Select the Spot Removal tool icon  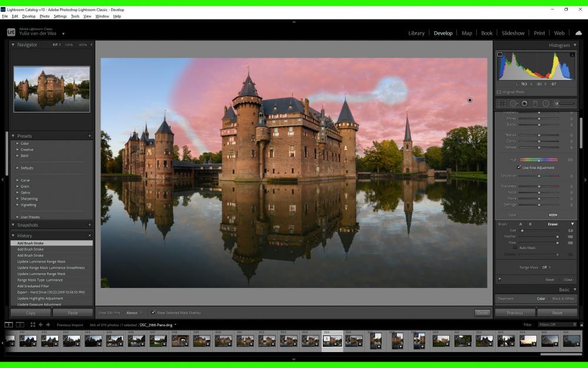click(513, 104)
